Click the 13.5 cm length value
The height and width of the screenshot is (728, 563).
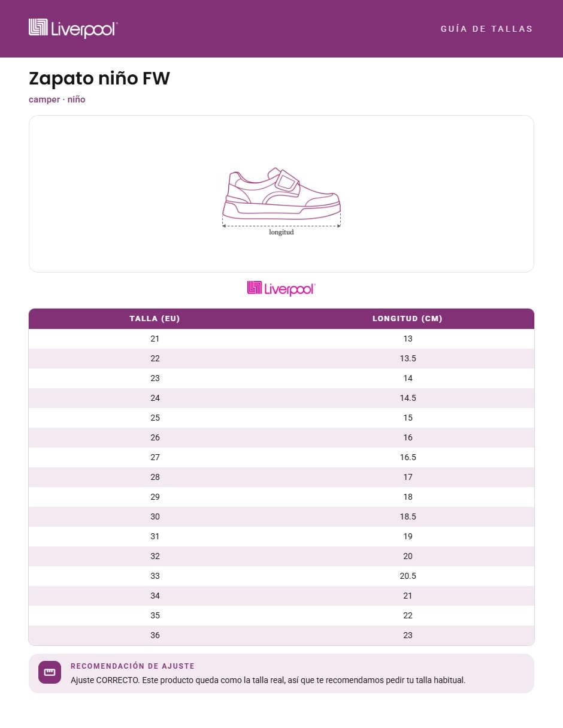408,358
